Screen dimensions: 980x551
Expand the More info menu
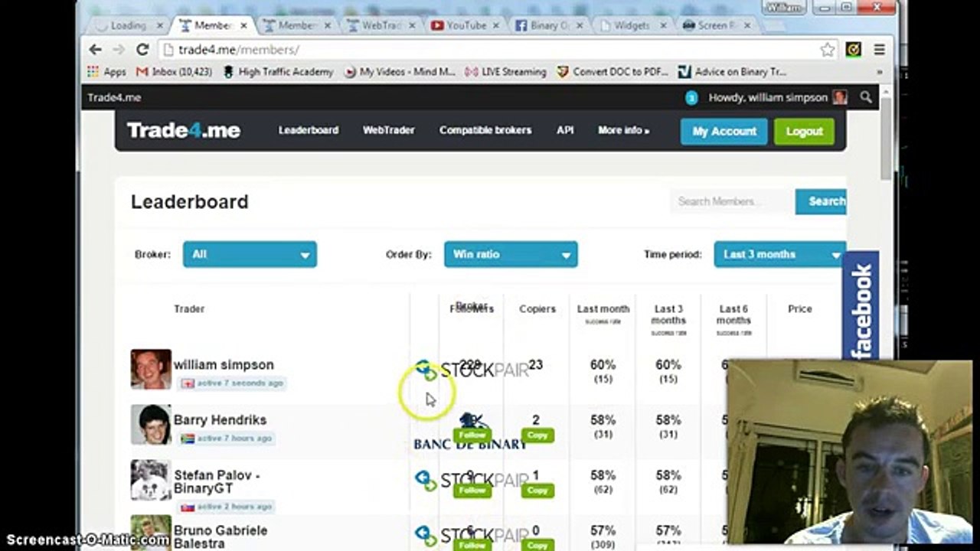pyautogui.click(x=624, y=130)
